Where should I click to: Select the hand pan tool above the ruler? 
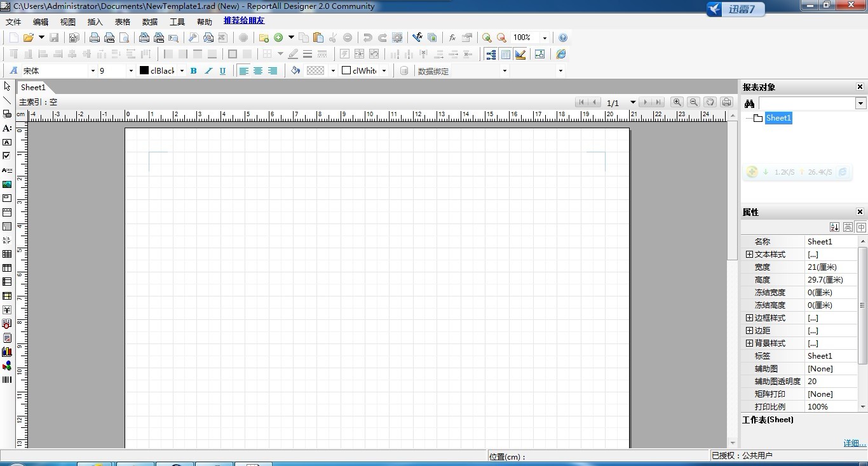pyautogui.click(x=710, y=102)
